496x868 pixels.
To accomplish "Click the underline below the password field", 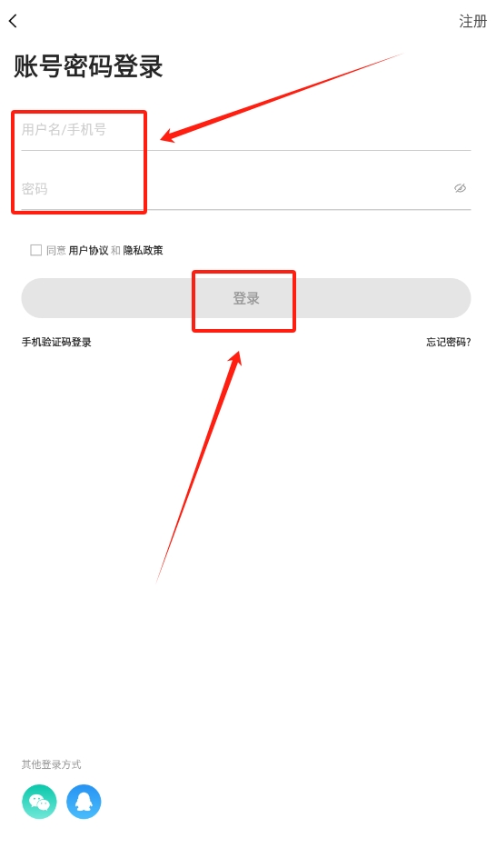I will tap(246, 209).
